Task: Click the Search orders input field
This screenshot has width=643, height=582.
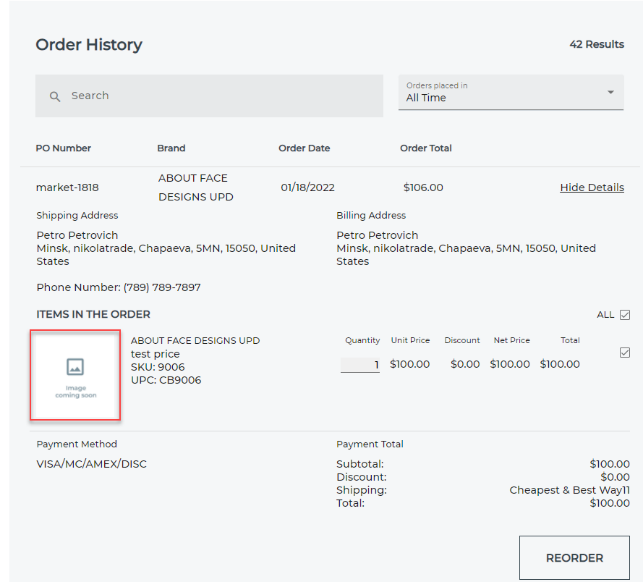Action: click(x=209, y=96)
